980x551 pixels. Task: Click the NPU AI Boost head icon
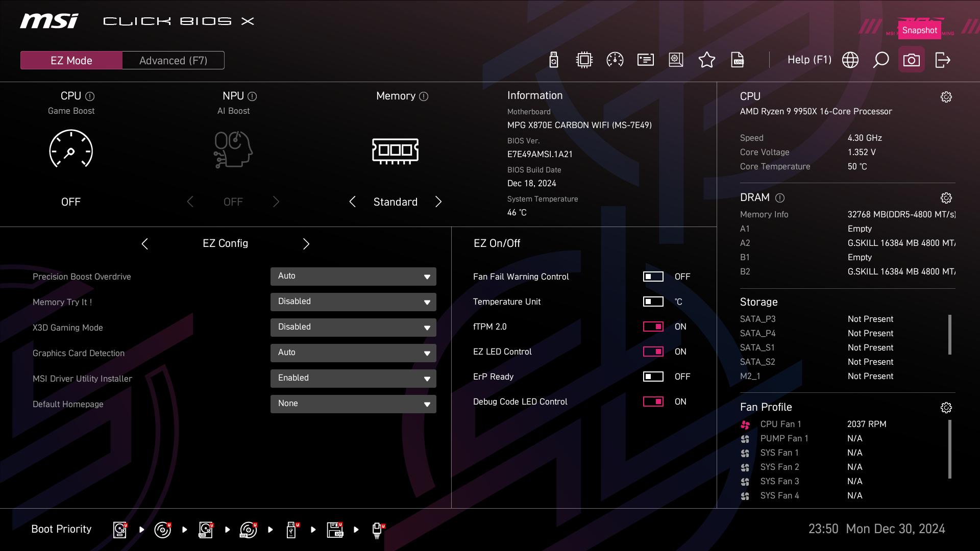tap(233, 149)
